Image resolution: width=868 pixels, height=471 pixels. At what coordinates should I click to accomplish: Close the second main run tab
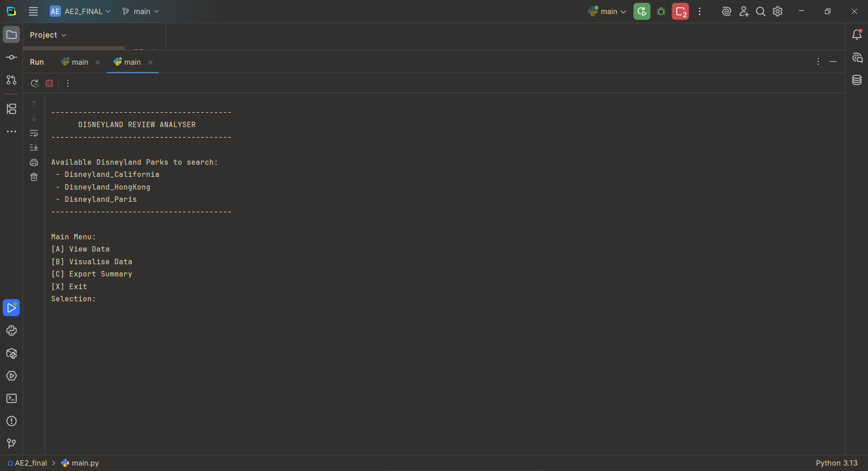(x=151, y=62)
